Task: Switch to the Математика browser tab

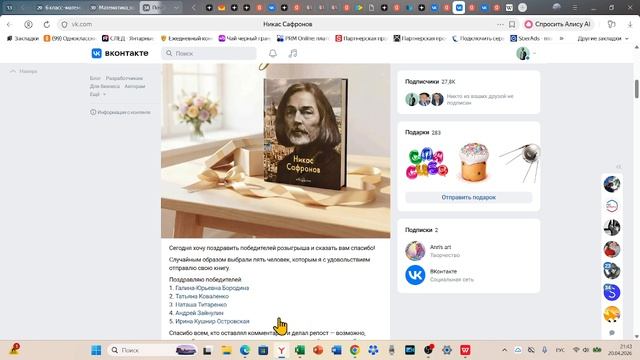Action: click(x=111, y=7)
